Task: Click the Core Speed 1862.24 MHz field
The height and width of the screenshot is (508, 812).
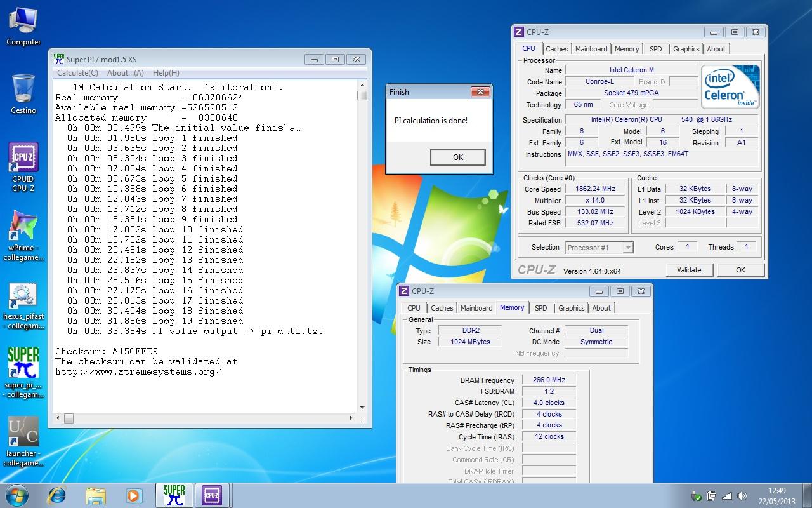Action: 595,189
